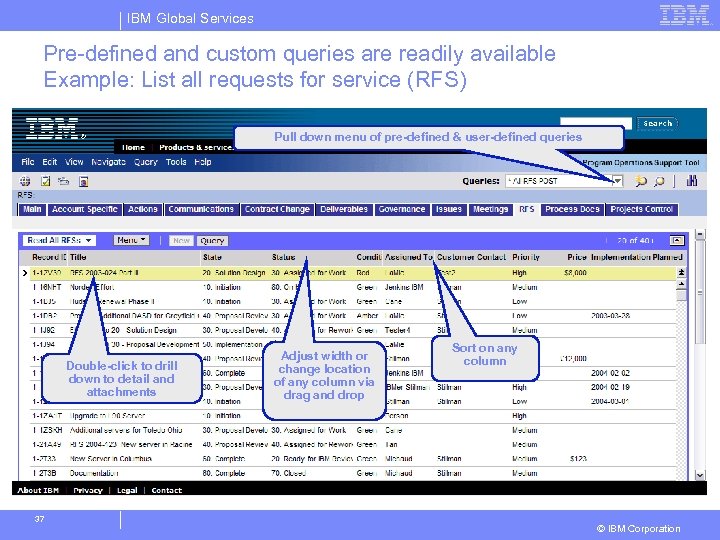The height and width of the screenshot is (540, 720).
Task: Click the red document toolbar icon
Action: click(x=84, y=181)
